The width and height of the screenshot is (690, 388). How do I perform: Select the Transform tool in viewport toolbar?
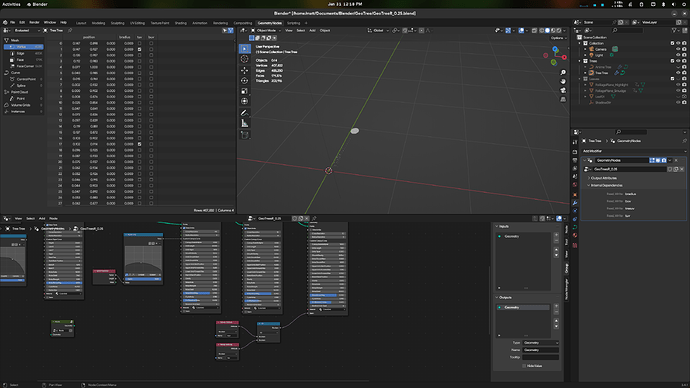245,102
